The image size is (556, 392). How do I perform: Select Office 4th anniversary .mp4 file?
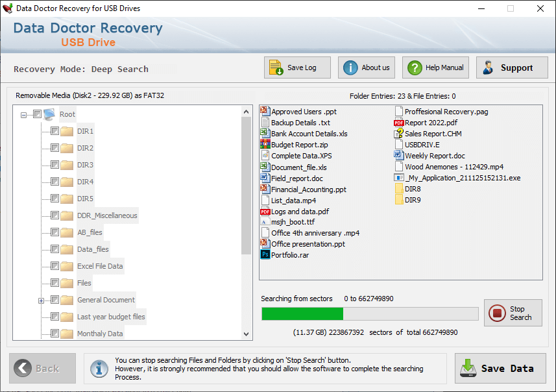click(x=315, y=233)
